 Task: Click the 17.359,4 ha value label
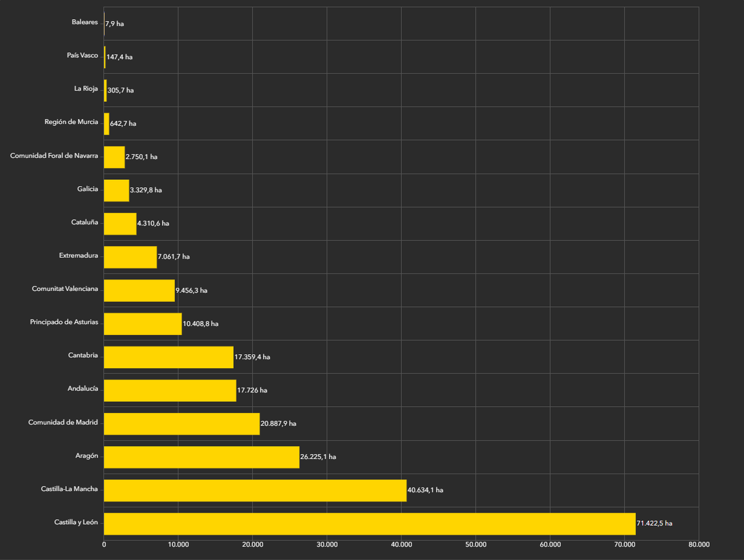(252, 357)
